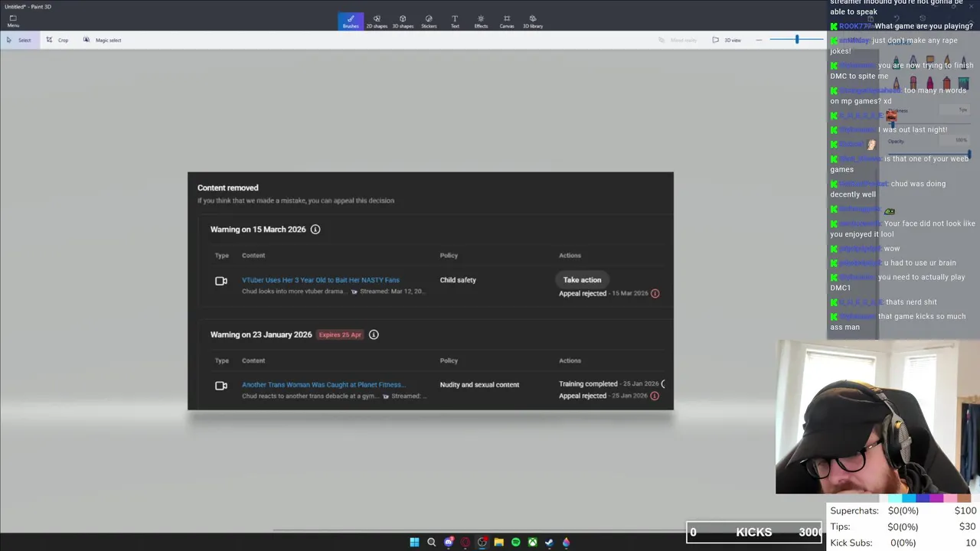Open Discord from the taskbar
980x551 pixels.
[449, 542]
